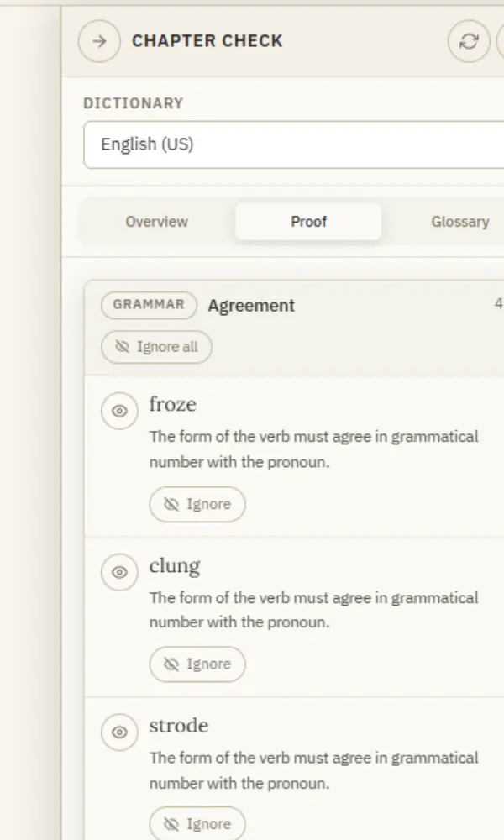Refresh the chapter check results
504x840 pixels.
pos(469,41)
